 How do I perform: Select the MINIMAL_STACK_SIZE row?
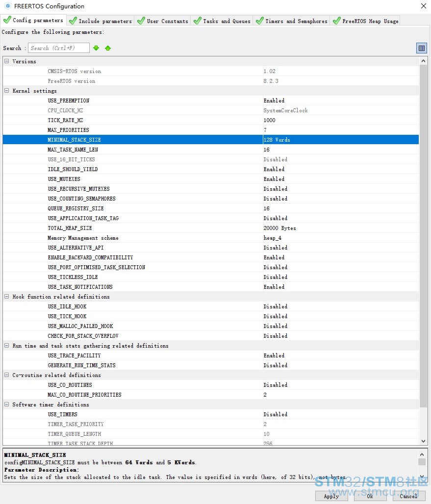210,140
